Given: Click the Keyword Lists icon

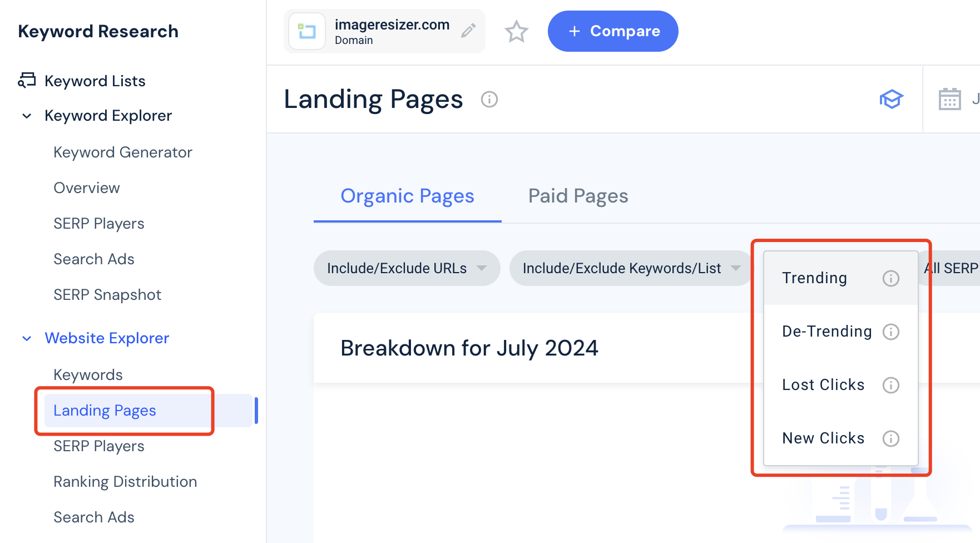Looking at the screenshot, I should pyautogui.click(x=27, y=81).
